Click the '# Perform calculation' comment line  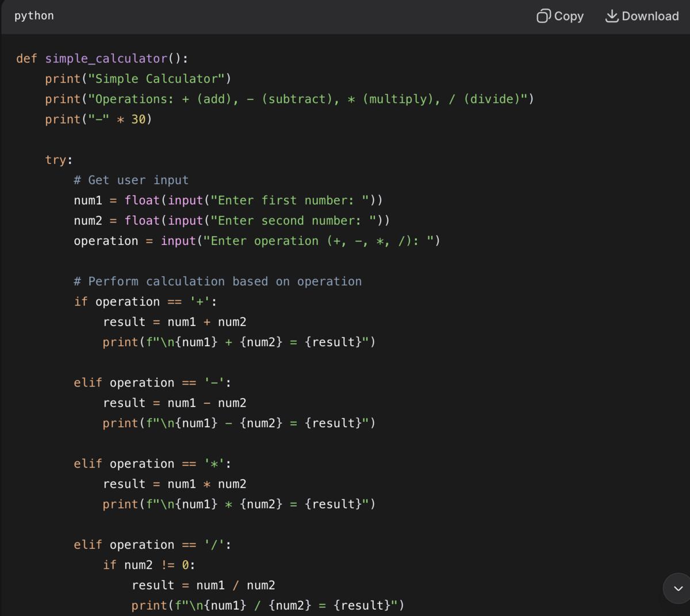pos(217,281)
